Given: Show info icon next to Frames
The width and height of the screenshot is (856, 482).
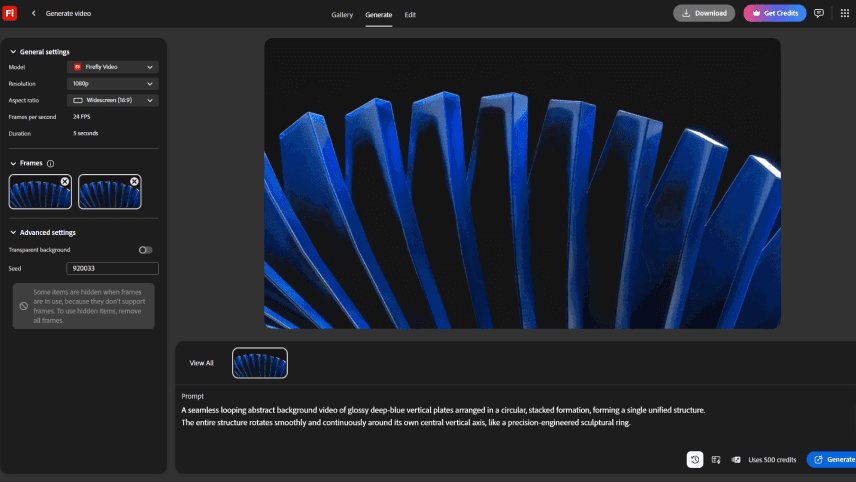Looking at the screenshot, I should coord(50,163).
